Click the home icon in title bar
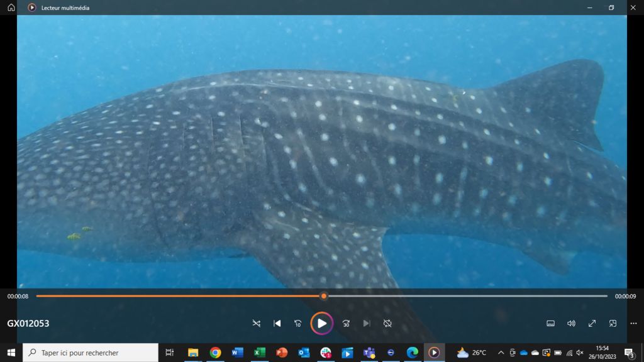Screen dimensions: 644x362 click(x=11, y=8)
